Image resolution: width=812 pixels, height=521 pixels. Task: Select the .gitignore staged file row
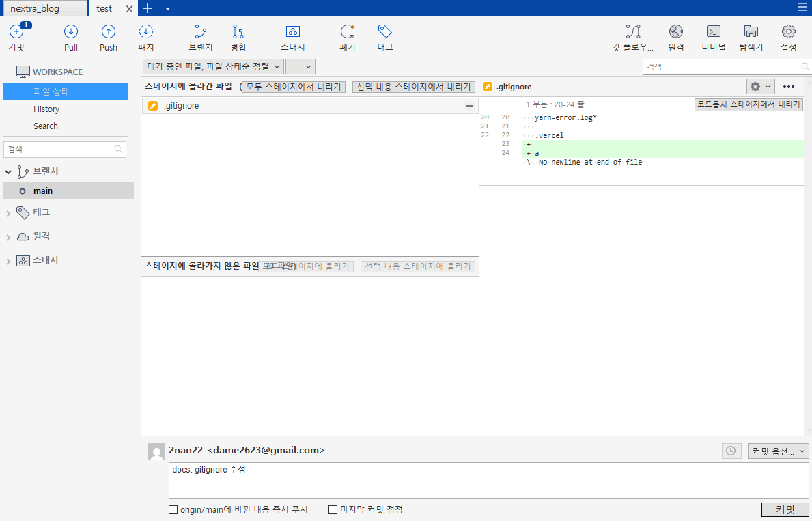(309, 106)
